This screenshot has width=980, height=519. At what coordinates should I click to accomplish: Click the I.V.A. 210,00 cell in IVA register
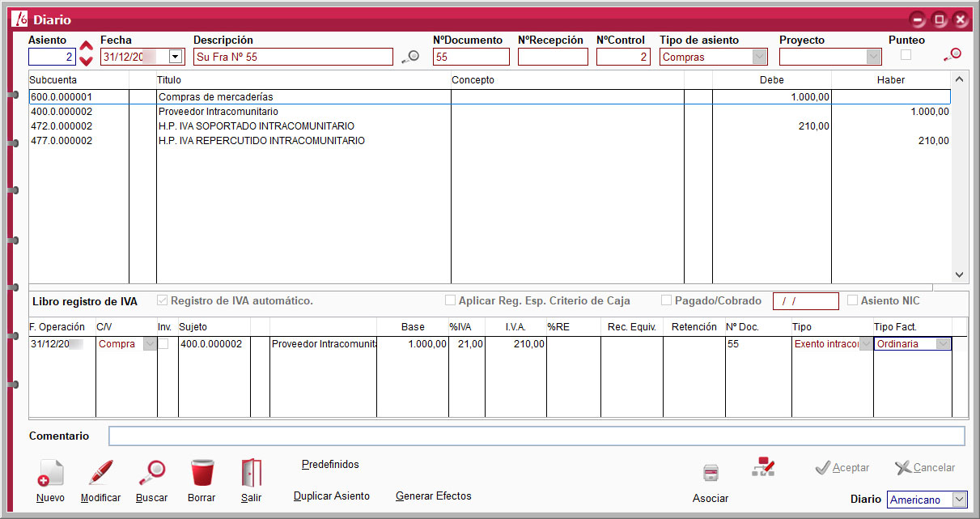(x=515, y=344)
